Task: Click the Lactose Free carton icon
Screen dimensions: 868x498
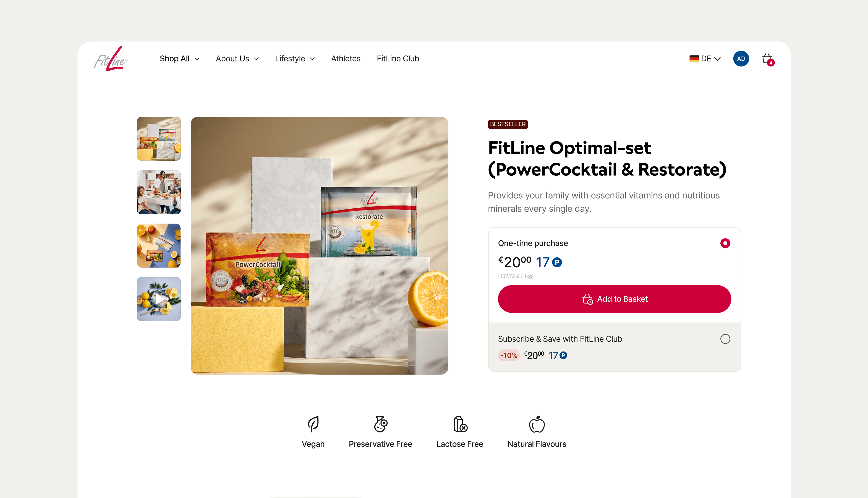Action: pyautogui.click(x=460, y=424)
